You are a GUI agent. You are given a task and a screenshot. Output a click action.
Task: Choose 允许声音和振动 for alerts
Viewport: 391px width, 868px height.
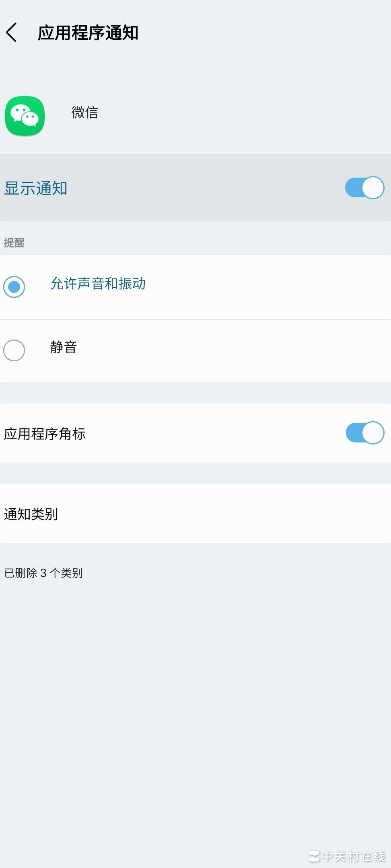point(98,284)
